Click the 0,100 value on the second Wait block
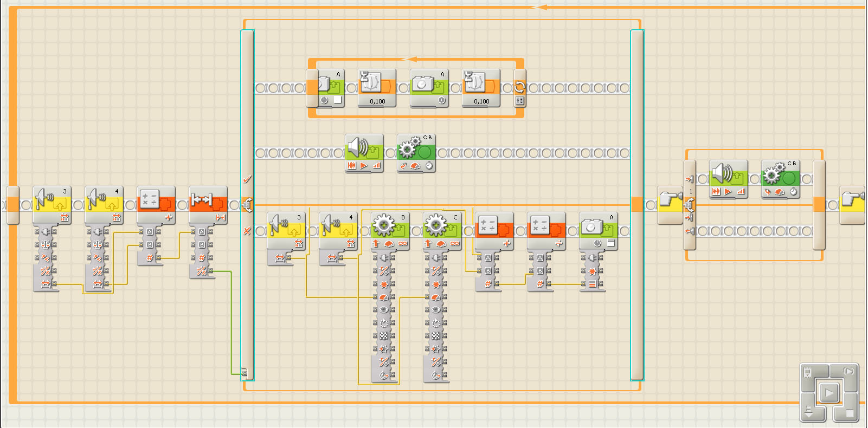The image size is (868, 428). [x=481, y=101]
